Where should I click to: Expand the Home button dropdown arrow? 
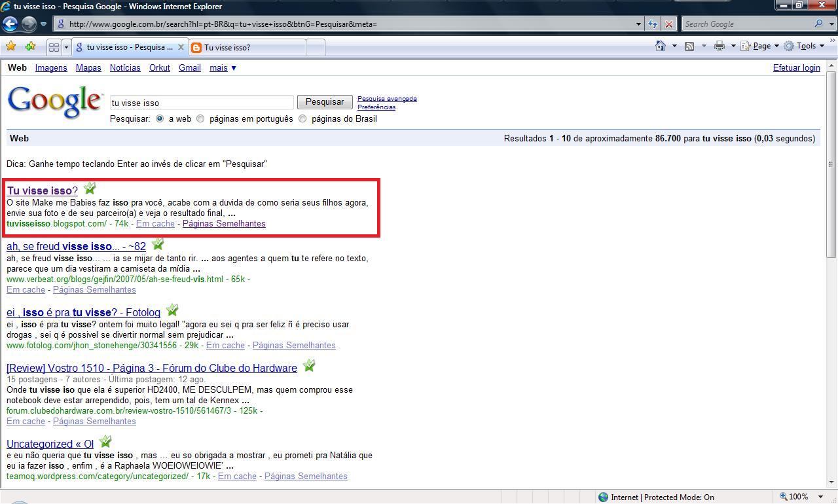point(674,46)
